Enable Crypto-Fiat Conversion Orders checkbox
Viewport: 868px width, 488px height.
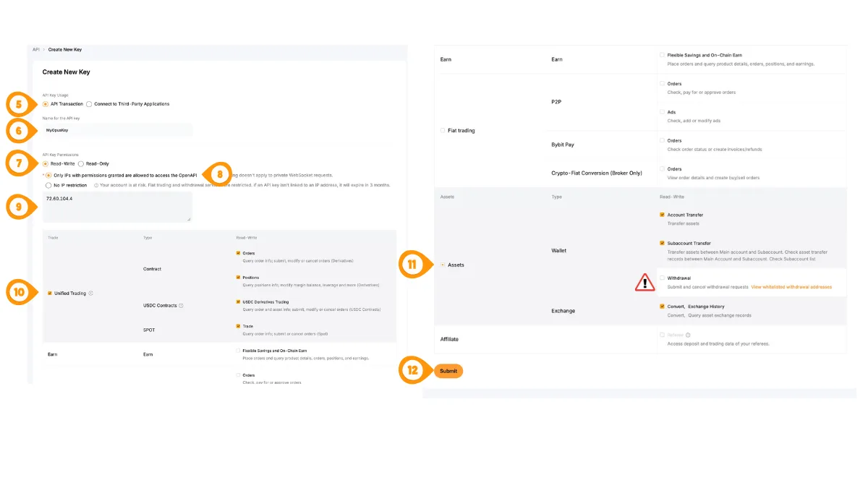662,169
